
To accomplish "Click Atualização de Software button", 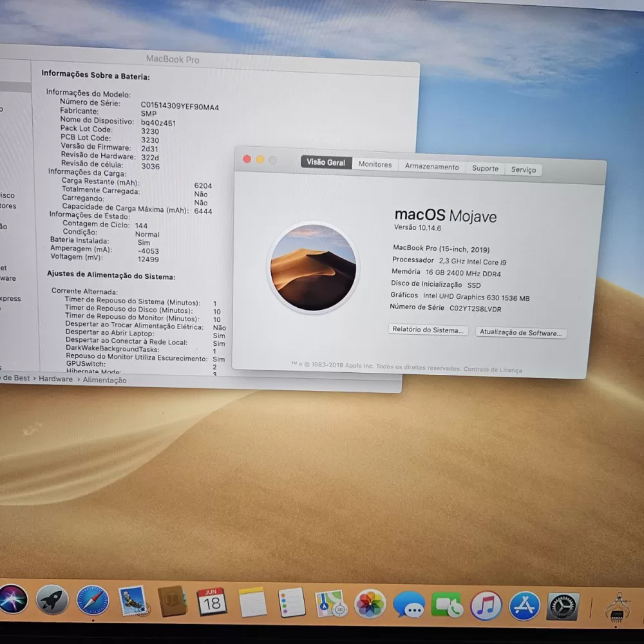I will coord(521,333).
